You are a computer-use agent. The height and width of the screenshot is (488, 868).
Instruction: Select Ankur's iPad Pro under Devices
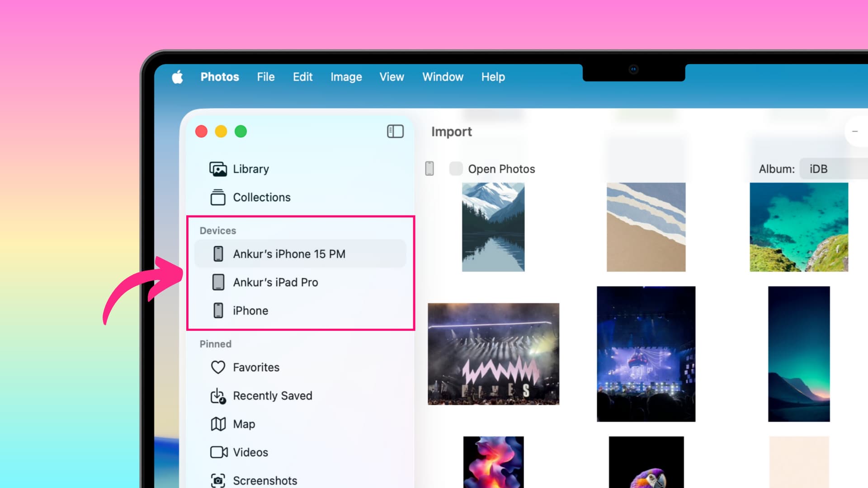pos(275,282)
